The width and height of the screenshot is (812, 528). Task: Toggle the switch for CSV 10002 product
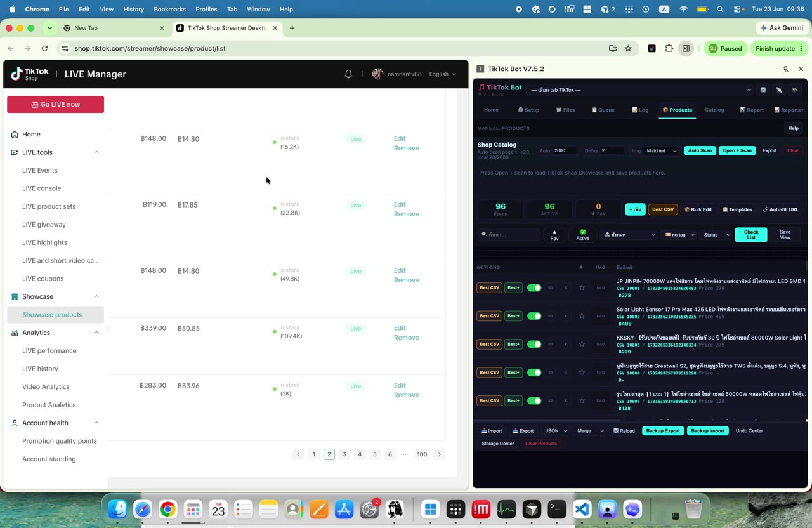click(534, 316)
